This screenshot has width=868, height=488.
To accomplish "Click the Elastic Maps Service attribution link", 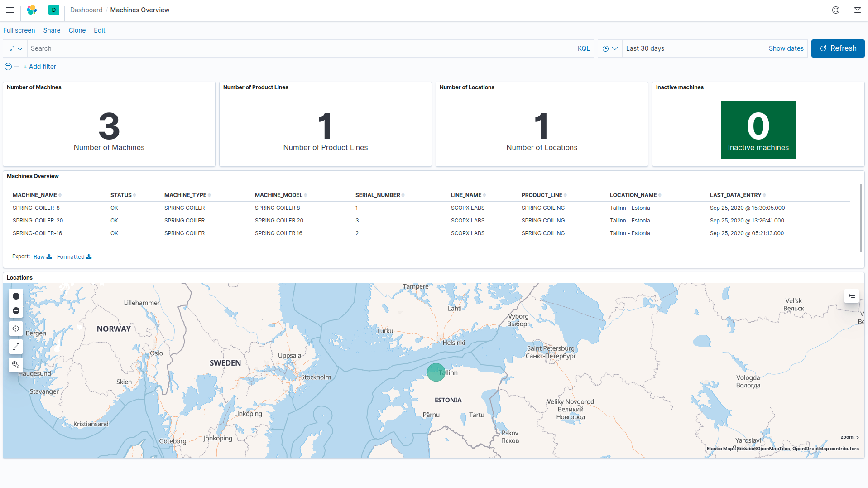I will (x=730, y=449).
